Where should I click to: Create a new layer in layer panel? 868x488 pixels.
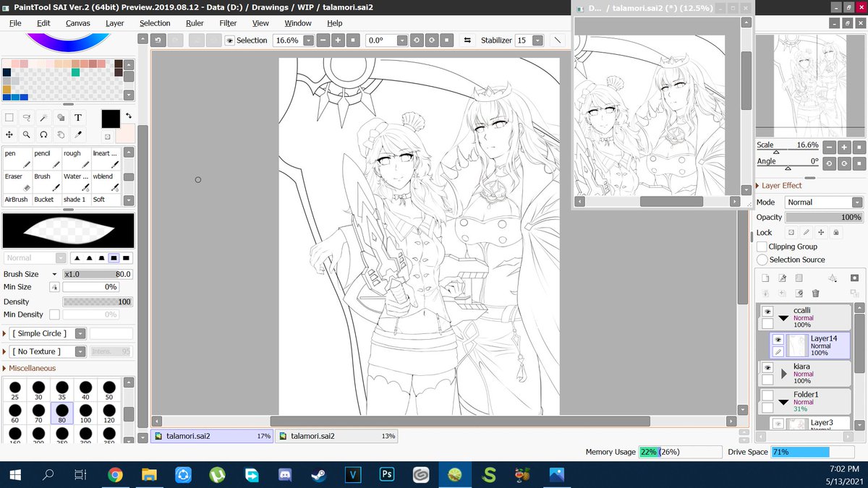coord(765,278)
